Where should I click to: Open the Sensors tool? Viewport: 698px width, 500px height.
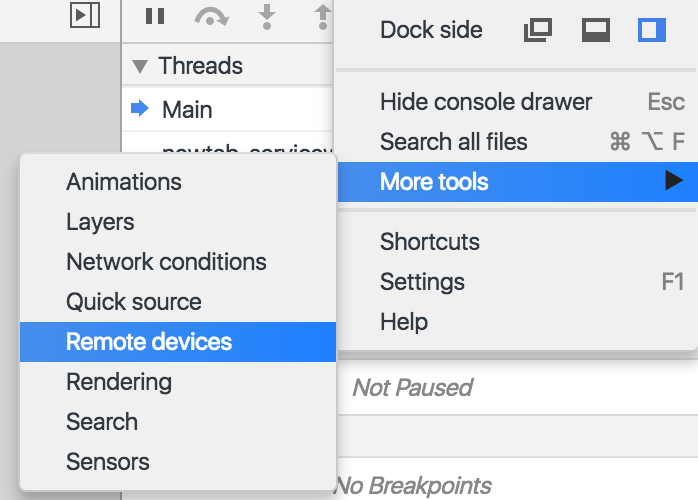pos(108,462)
